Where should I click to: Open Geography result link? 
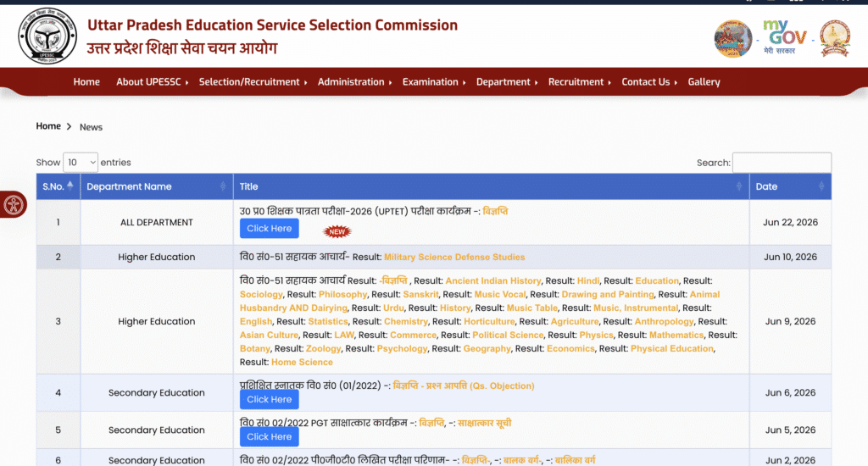(487, 349)
